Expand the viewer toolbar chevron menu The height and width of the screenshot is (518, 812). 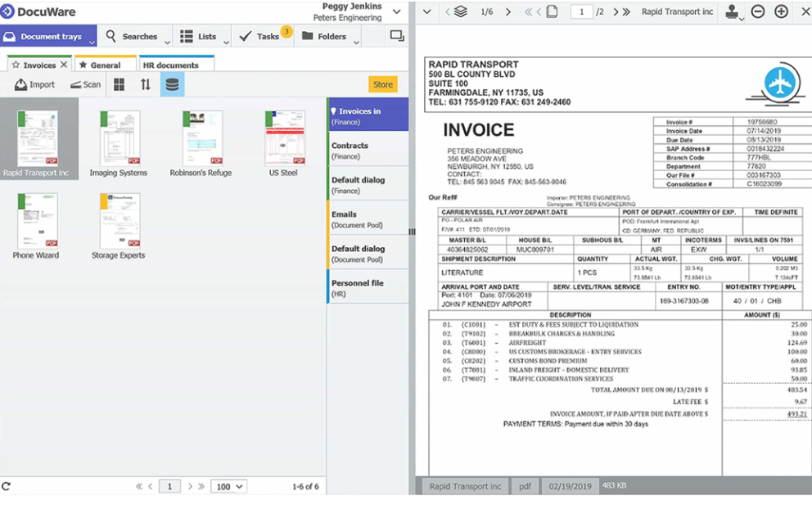pos(427,11)
